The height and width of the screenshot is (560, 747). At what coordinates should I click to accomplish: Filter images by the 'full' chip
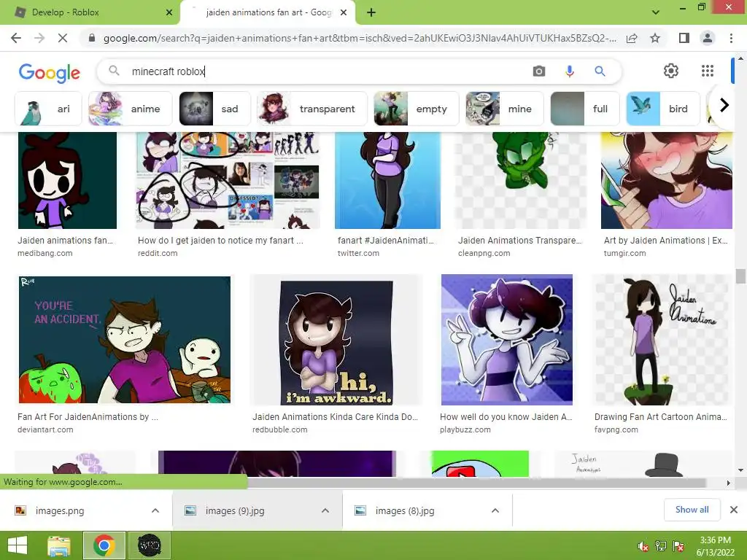tap(585, 109)
